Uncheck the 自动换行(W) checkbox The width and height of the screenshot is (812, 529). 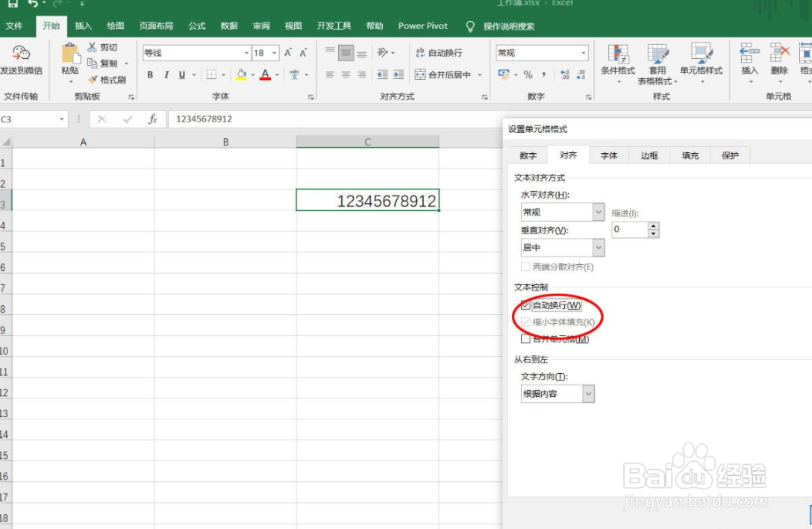525,305
